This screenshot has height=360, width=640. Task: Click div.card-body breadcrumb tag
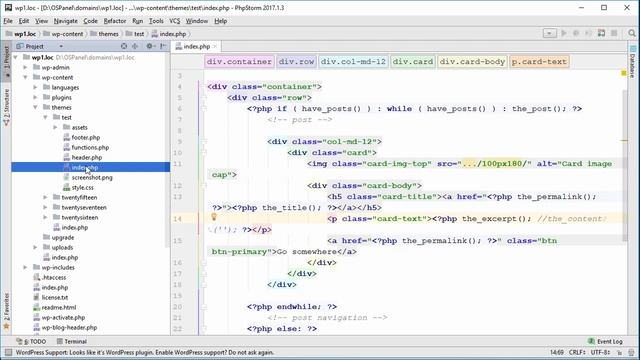[x=472, y=62]
